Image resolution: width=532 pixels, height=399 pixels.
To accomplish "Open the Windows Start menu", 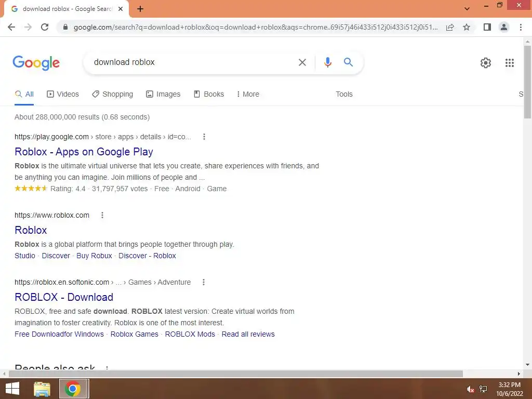I will pos(12,389).
